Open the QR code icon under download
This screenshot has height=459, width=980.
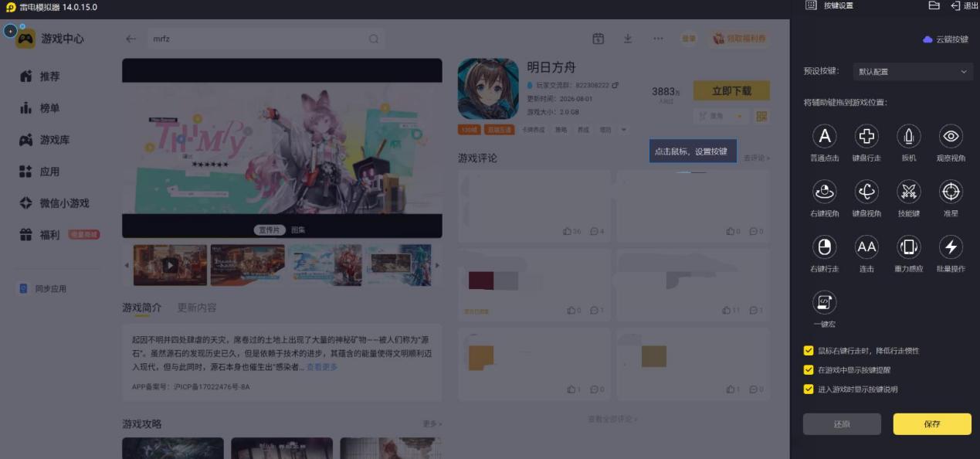pyautogui.click(x=761, y=117)
